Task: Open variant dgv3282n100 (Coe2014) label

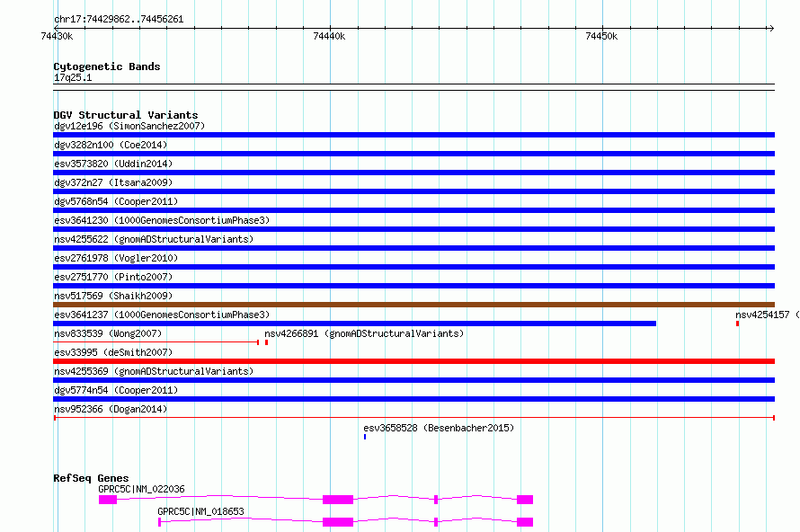Action: point(111,145)
